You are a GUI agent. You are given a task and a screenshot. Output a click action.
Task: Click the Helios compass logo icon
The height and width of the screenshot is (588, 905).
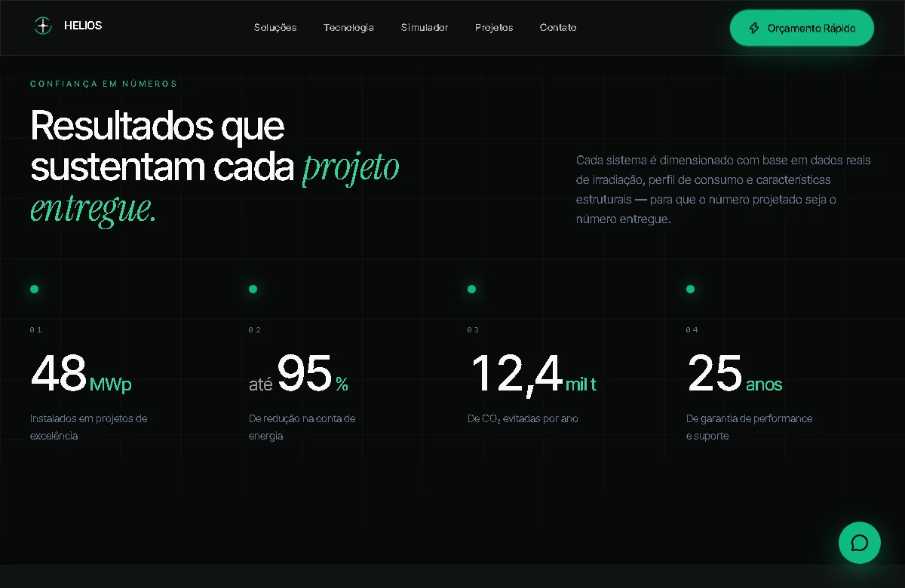click(x=43, y=26)
